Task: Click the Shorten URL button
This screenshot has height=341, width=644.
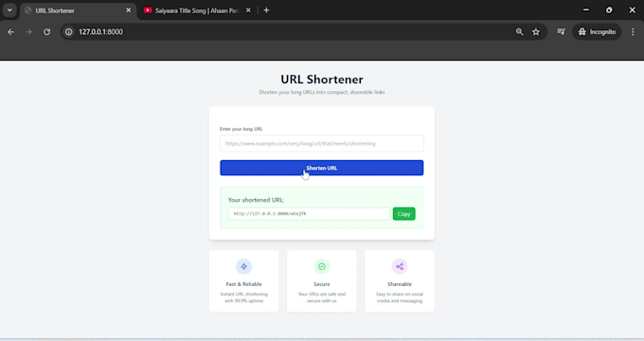Action: pos(322,168)
